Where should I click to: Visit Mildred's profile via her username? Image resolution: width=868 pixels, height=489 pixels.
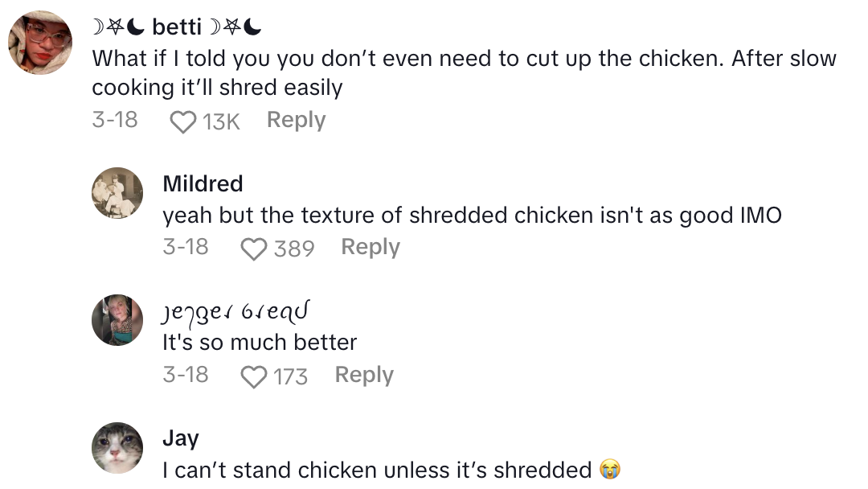point(203,183)
